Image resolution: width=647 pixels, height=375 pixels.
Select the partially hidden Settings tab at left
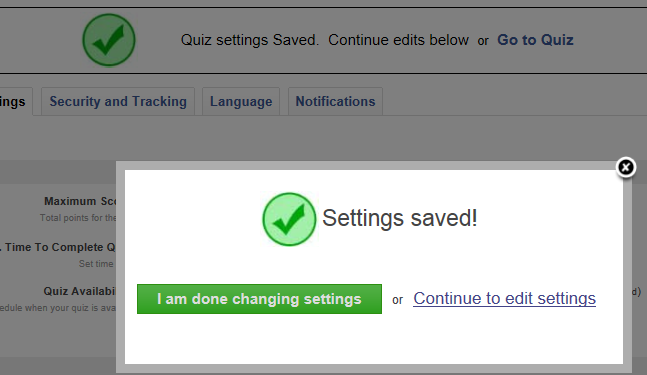[x=16, y=101]
